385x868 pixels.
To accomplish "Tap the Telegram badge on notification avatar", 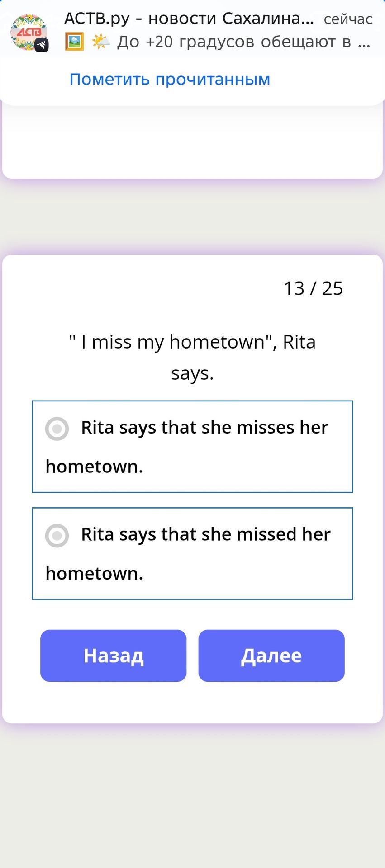I will (x=42, y=45).
